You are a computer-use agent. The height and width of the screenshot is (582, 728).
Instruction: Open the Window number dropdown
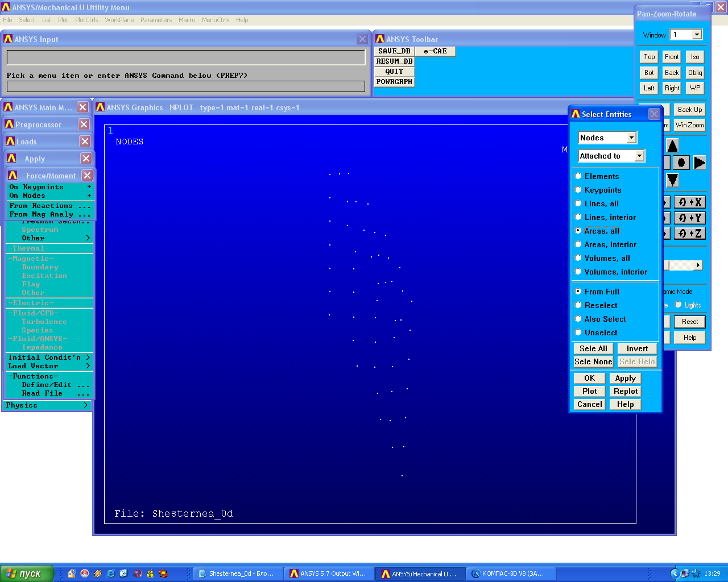[x=697, y=35]
